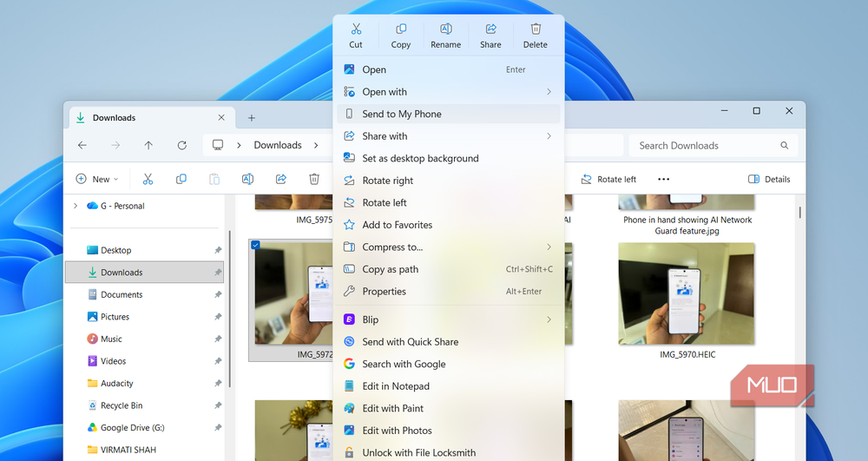Select Search with Google
Viewport: 868px width, 461px height.
(x=449, y=364)
